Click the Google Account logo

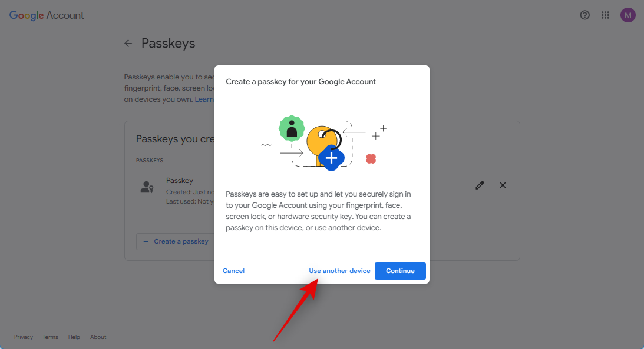tap(47, 15)
